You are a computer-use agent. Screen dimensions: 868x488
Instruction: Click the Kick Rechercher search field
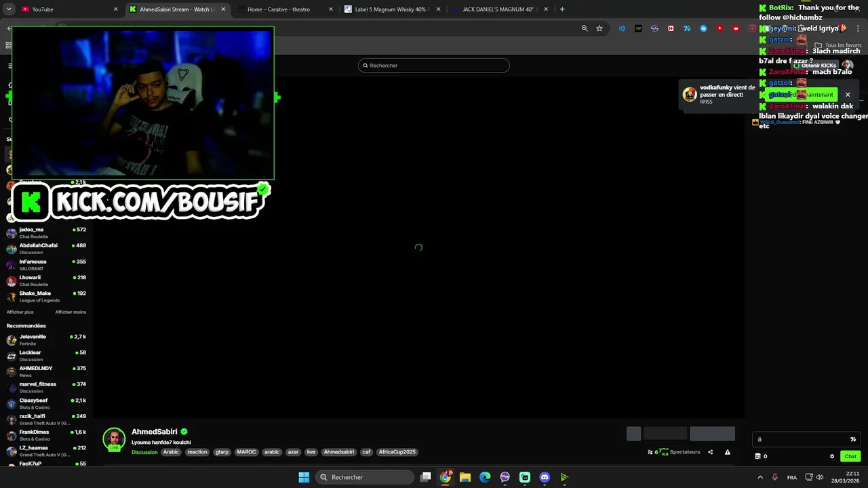(434, 66)
